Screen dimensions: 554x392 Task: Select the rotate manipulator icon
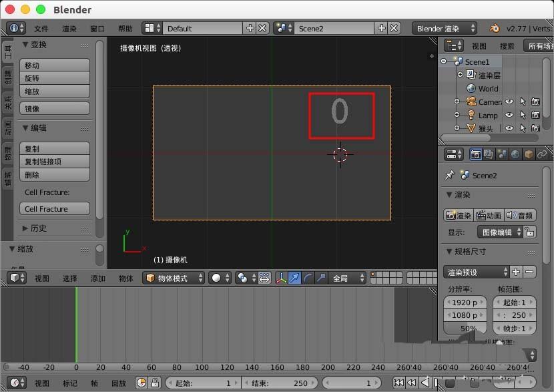click(308, 279)
